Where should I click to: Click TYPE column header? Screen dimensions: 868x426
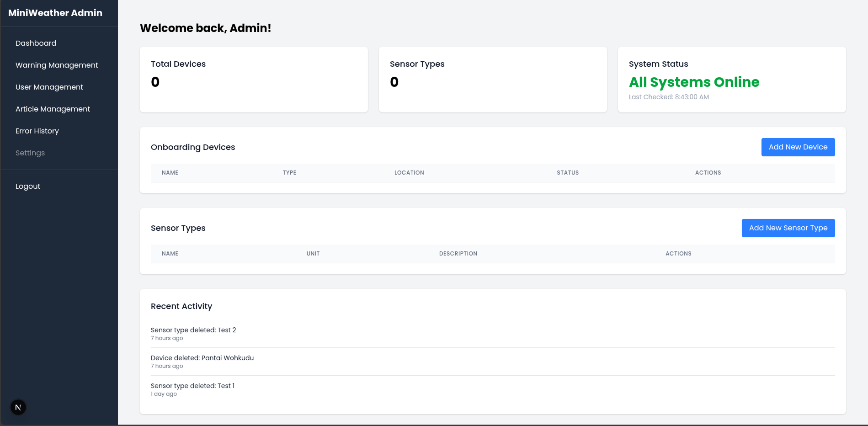click(289, 173)
